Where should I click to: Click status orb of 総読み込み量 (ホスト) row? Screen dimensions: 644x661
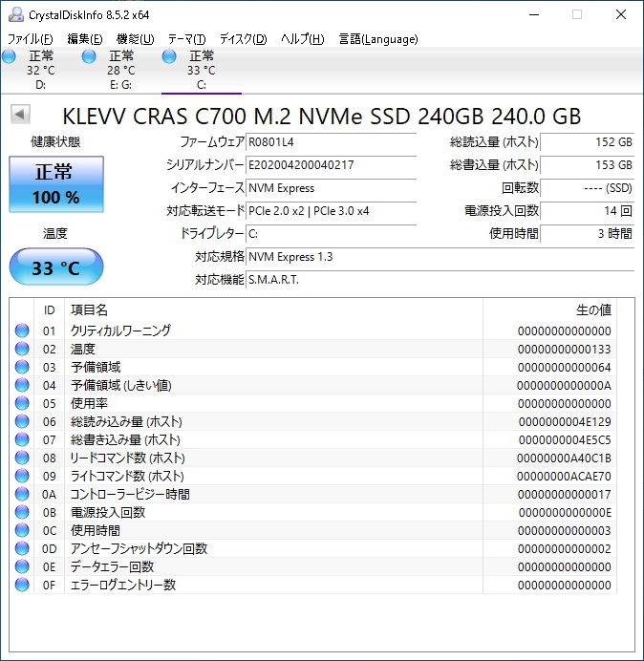pos(22,421)
